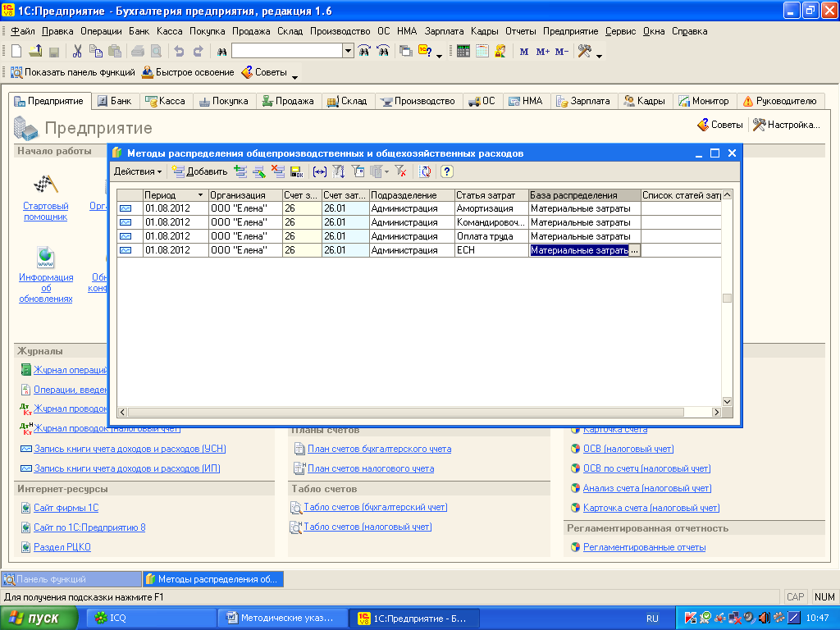Click Методы распределения taskbar window tab
Screen dimensions: 840x630
coord(212,579)
